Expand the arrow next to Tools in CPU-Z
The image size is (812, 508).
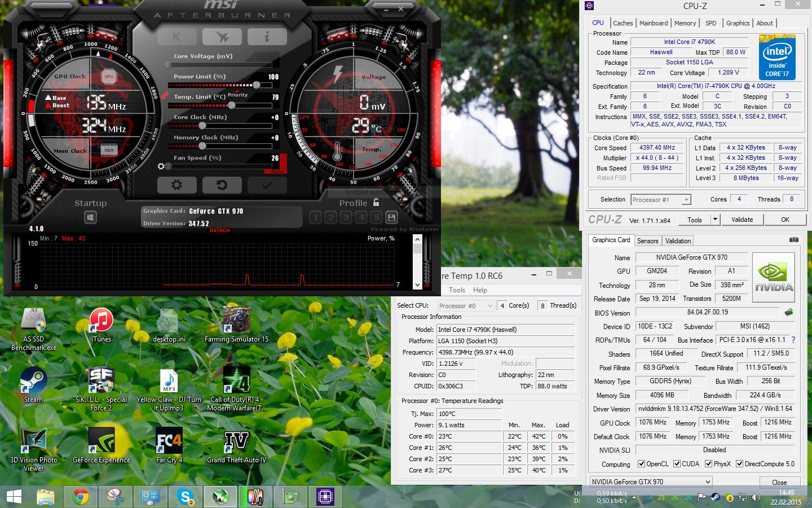(715, 220)
